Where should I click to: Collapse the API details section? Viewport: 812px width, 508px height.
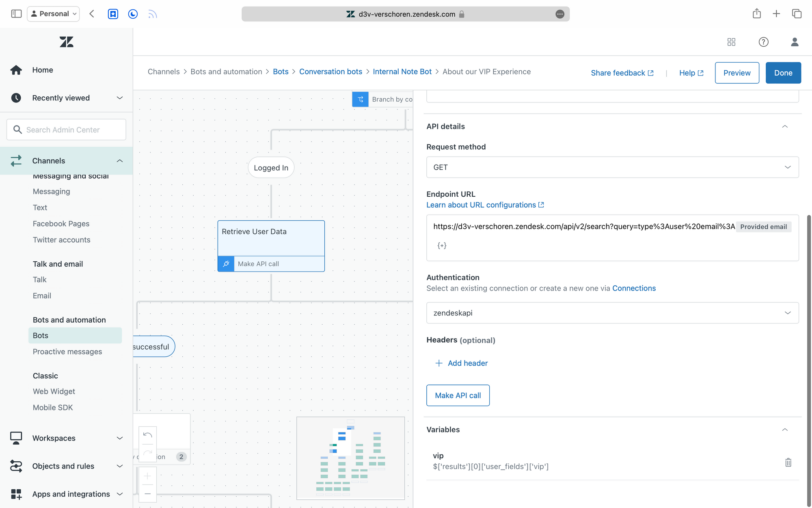click(784, 126)
